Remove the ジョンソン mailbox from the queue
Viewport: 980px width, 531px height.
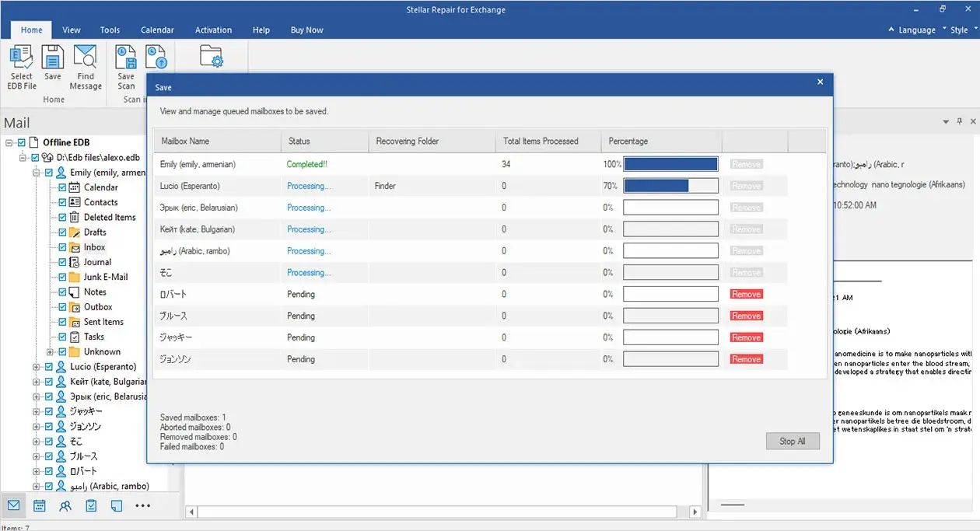746,359
